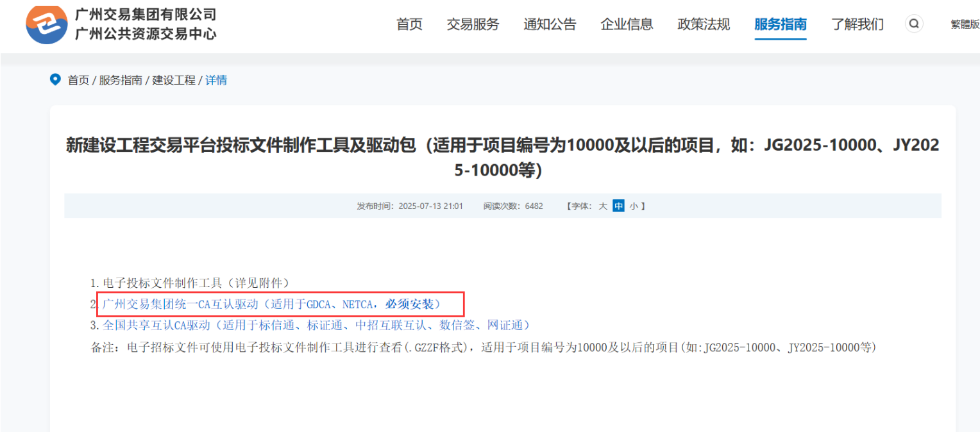Click 首页 in the breadcrumb trail
This screenshot has width=980, height=432.
(78, 80)
